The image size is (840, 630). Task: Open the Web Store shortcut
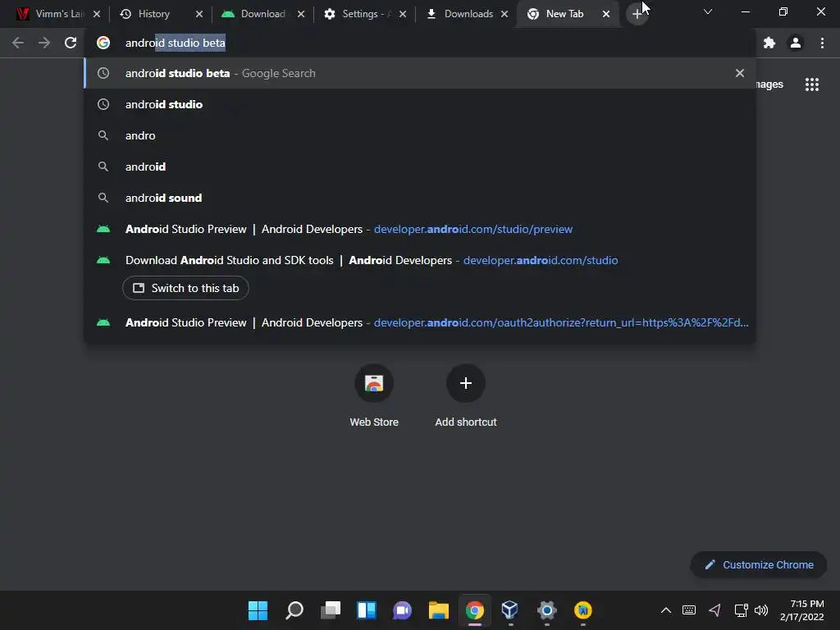pos(374,395)
